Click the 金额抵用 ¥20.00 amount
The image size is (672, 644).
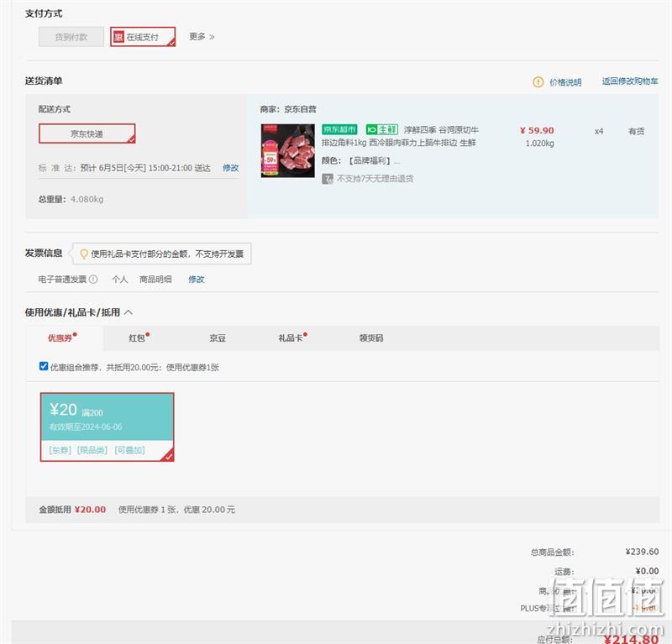90,510
